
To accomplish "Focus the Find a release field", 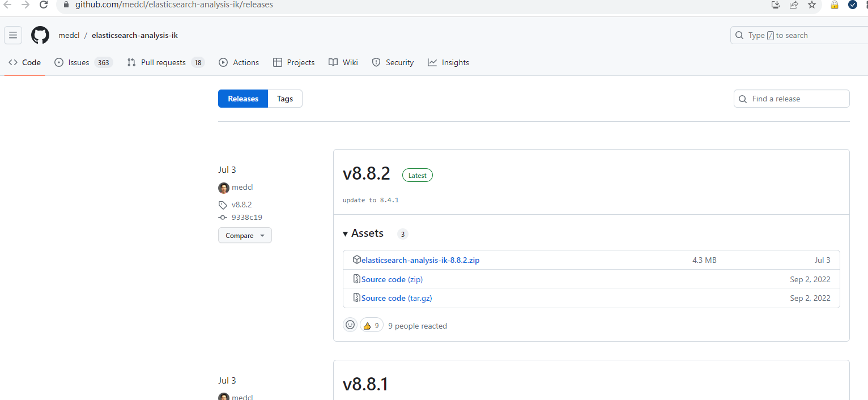I will 792,99.
